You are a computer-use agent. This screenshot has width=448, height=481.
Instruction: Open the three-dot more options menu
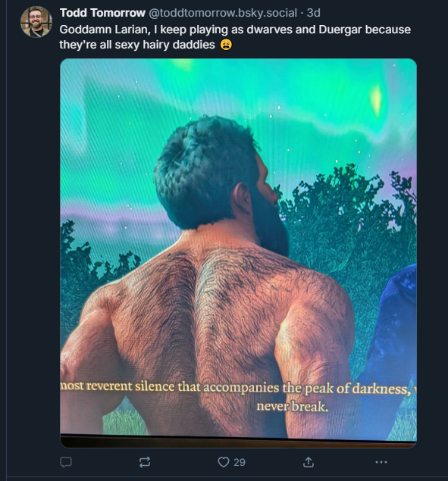381,462
